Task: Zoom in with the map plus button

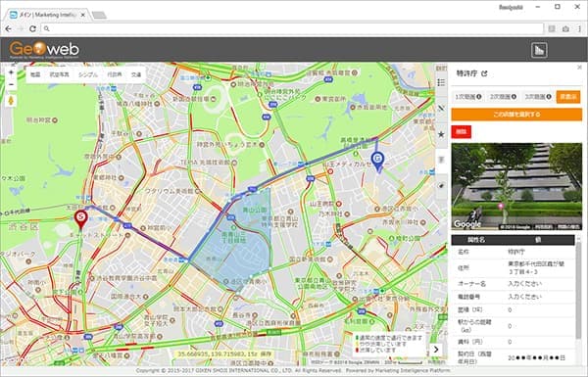Action: [11, 72]
